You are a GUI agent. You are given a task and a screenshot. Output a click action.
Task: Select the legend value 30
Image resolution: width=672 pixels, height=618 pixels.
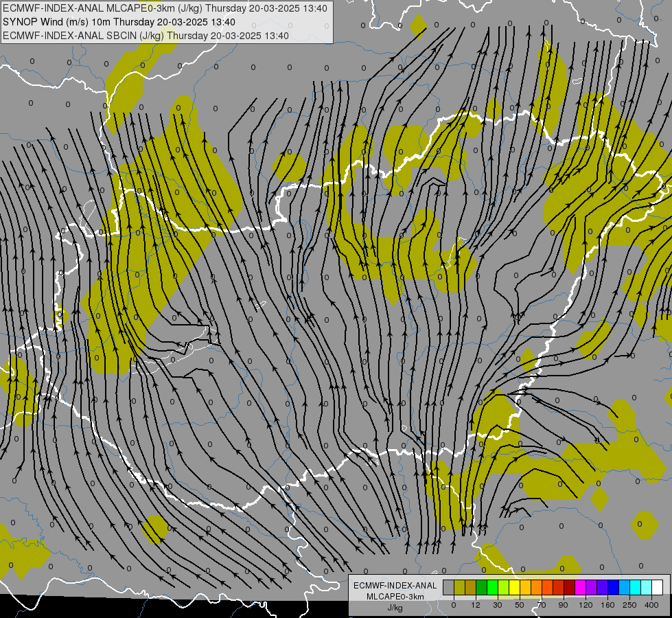[498, 605]
